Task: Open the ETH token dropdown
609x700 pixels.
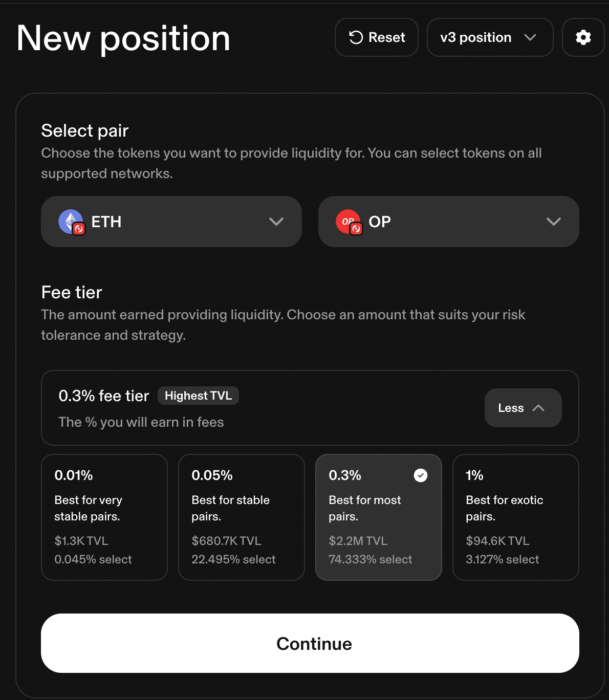Action: (x=171, y=222)
